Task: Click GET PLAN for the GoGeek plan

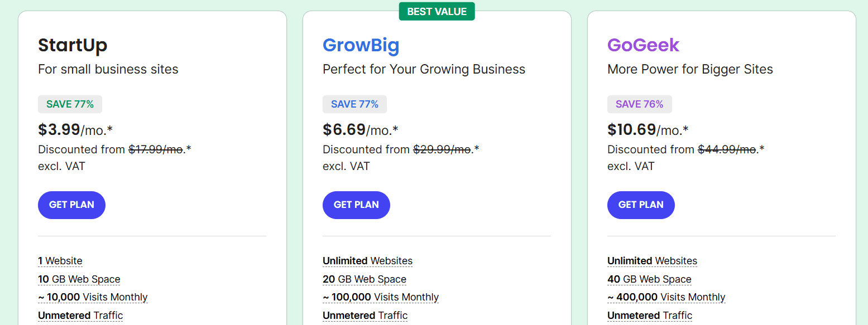Action: [x=641, y=205]
